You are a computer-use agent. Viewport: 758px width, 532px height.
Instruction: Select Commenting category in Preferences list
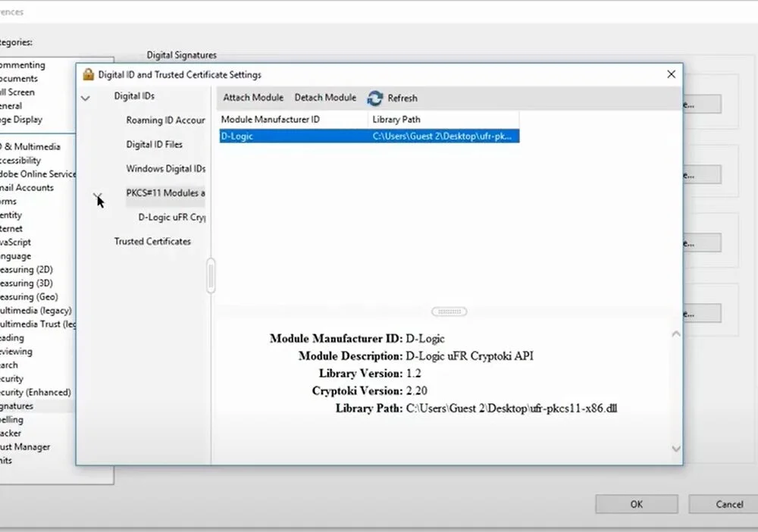tap(22, 64)
